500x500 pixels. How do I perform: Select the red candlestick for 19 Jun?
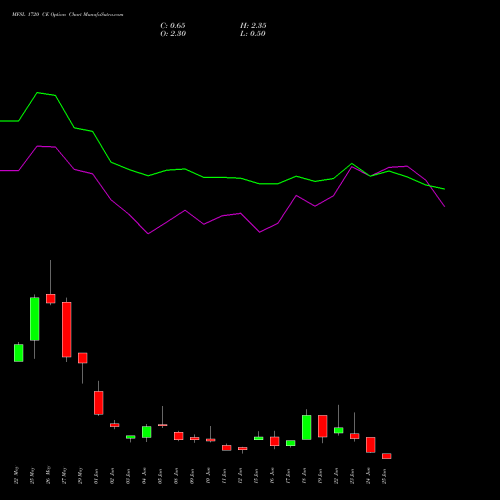click(x=323, y=426)
